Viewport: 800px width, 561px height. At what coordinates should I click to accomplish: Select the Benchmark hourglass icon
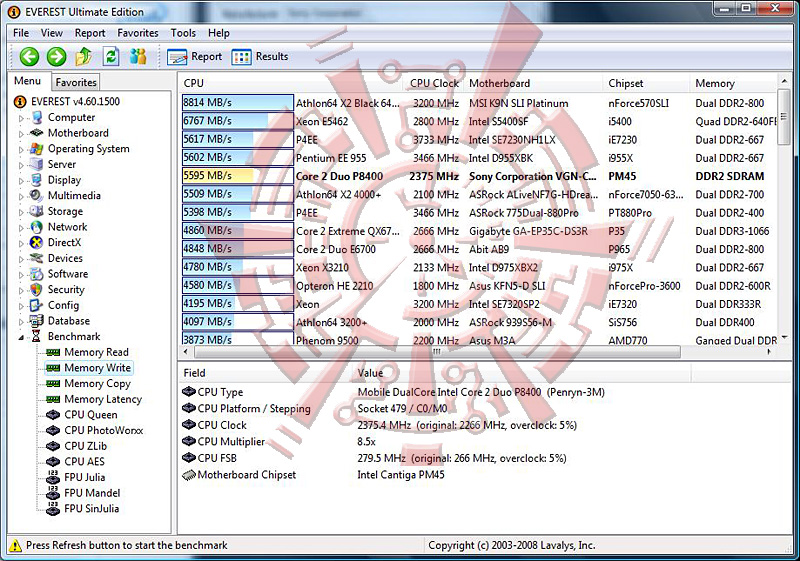(x=37, y=337)
